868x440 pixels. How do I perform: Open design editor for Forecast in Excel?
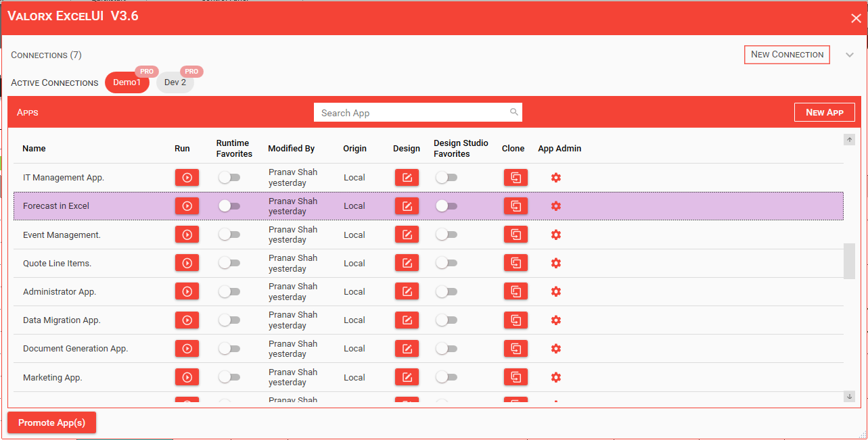pos(407,206)
